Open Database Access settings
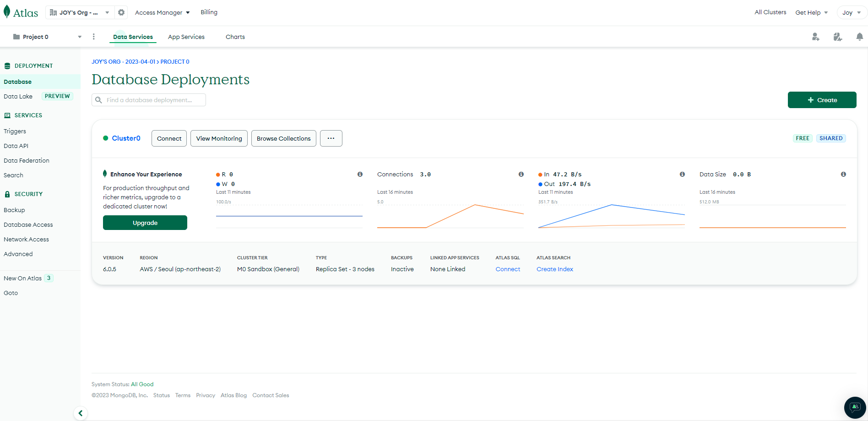 (28, 224)
